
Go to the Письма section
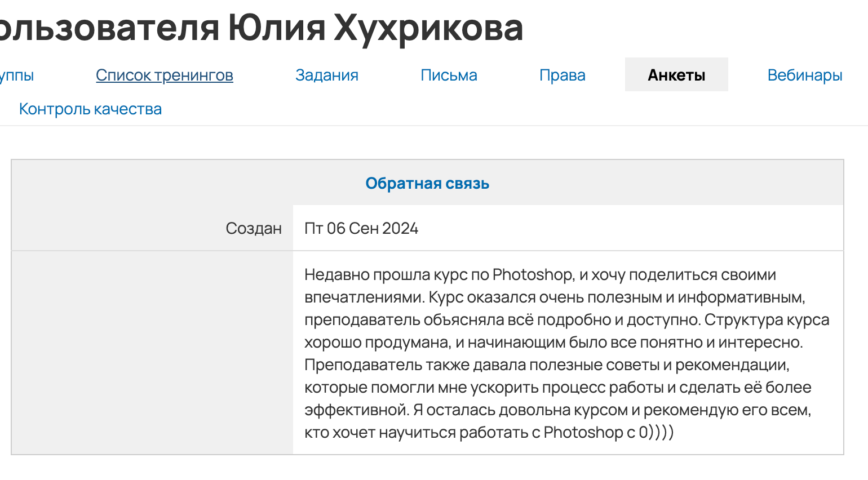pos(449,74)
